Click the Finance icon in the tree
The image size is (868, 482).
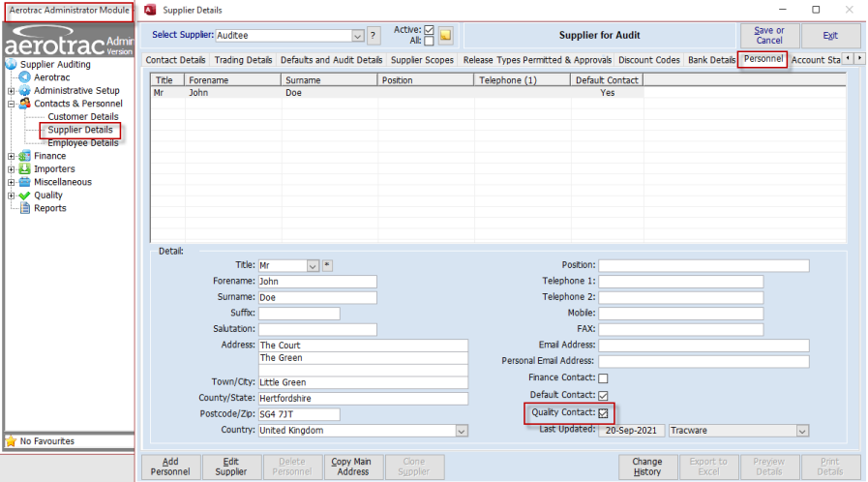25,156
